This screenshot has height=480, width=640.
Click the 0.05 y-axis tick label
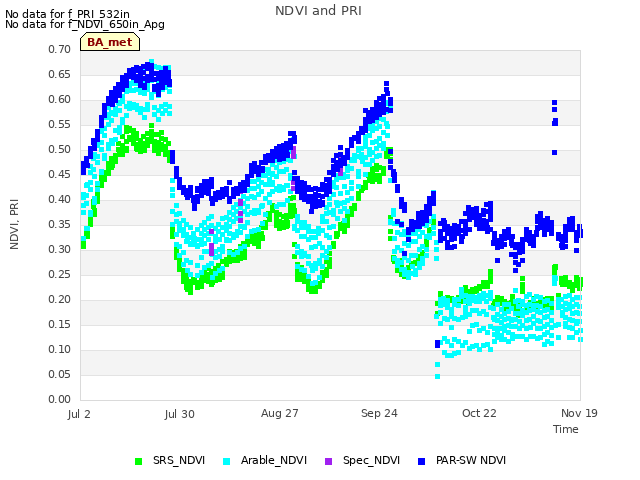click(x=60, y=374)
